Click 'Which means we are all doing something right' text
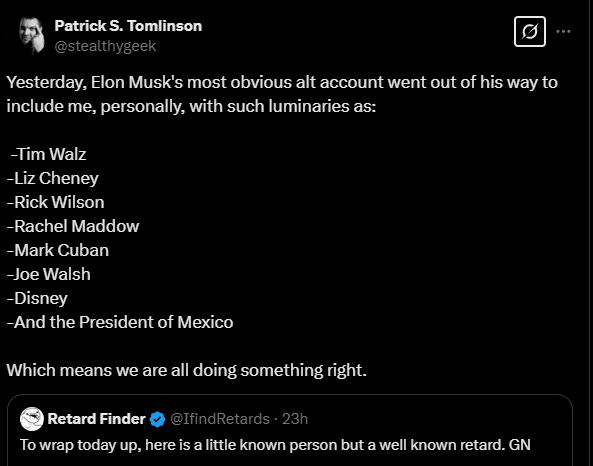The width and height of the screenshot is (593, 466). click(187, 370)
